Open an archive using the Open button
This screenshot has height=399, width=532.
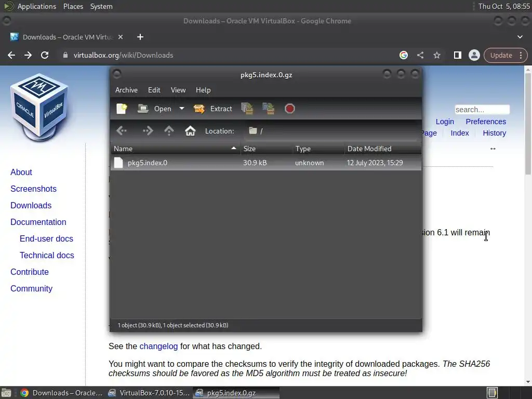click(155, 109)
